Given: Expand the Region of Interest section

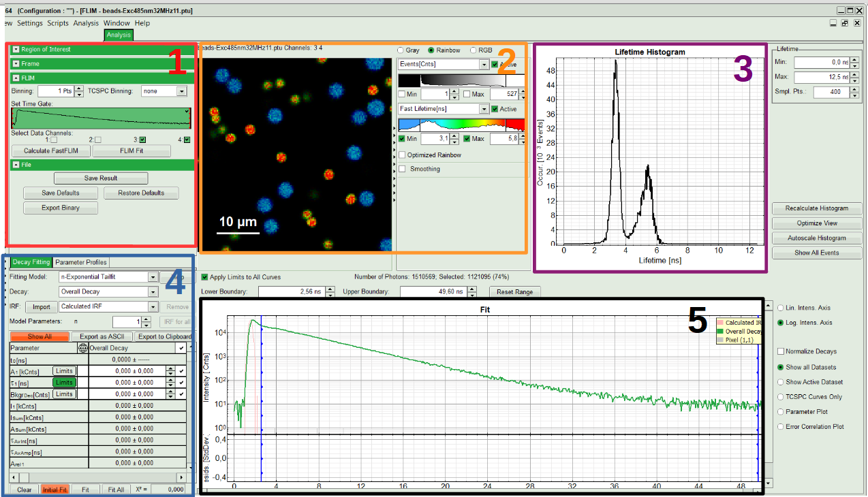Looking at the screenshot, I should (x=16, y=49).
